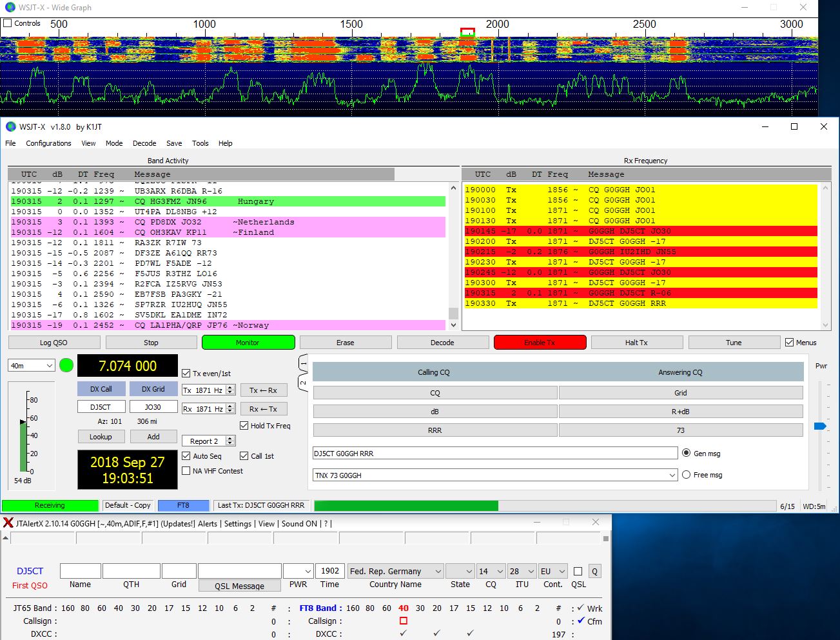Viewport: 840px width, 640px height.
Task: Open the Help menu
Action: 225,143
